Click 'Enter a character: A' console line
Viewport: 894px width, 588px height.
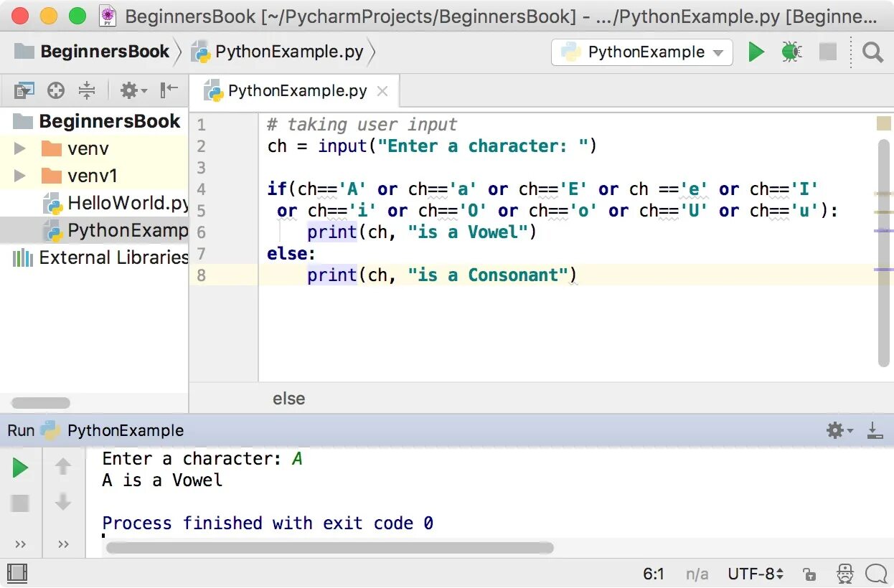(x=202, y=459)
